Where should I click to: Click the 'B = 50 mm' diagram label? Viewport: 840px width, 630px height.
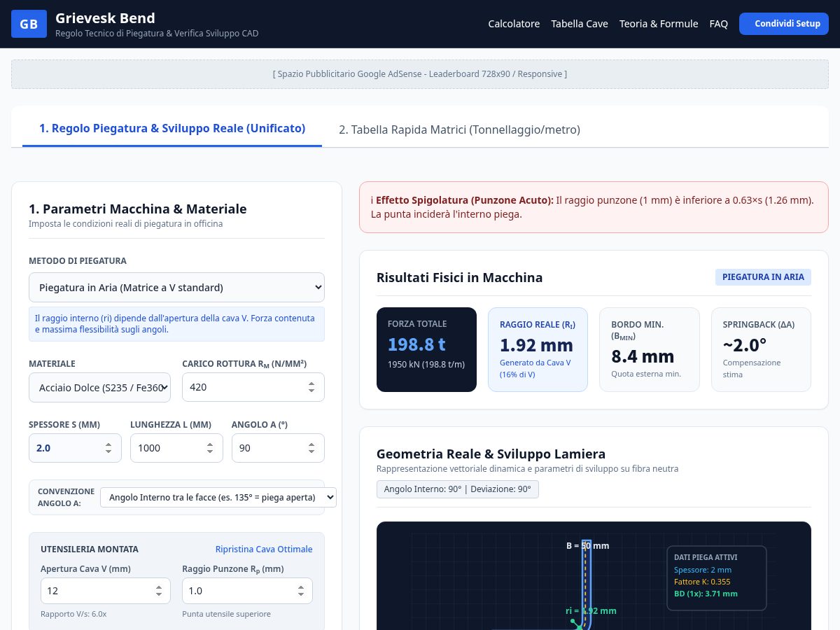(x=588, y=545)
